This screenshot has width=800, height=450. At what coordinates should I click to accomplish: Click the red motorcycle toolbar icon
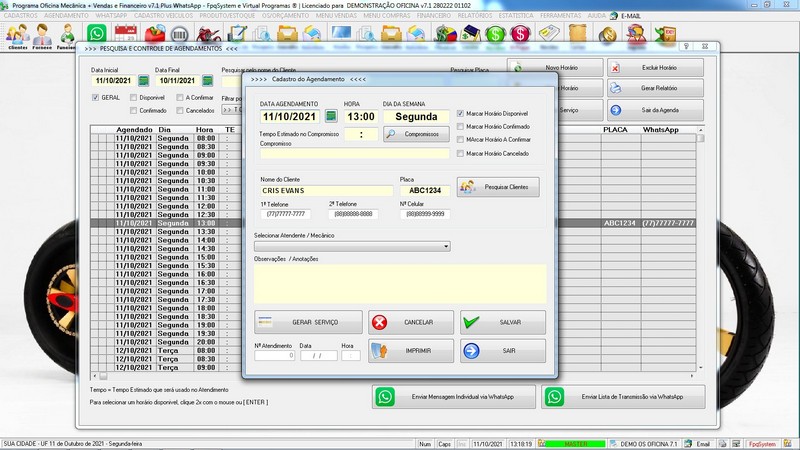208,34
